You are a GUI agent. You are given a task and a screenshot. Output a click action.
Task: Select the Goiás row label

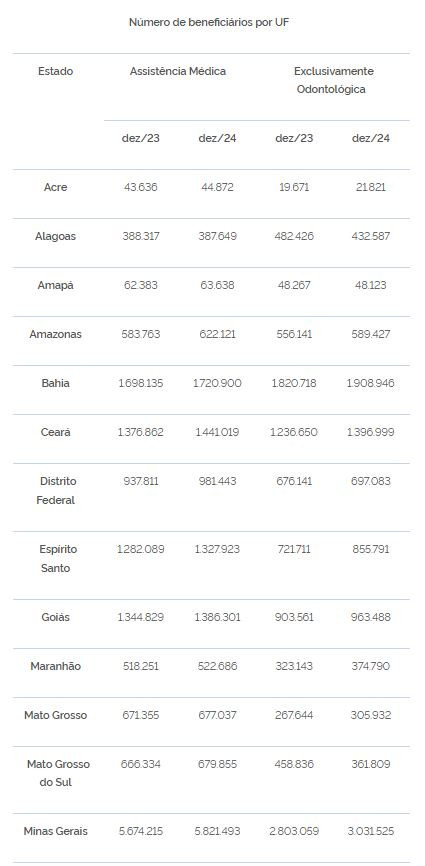pyautogui.click(x=55, y=617)
